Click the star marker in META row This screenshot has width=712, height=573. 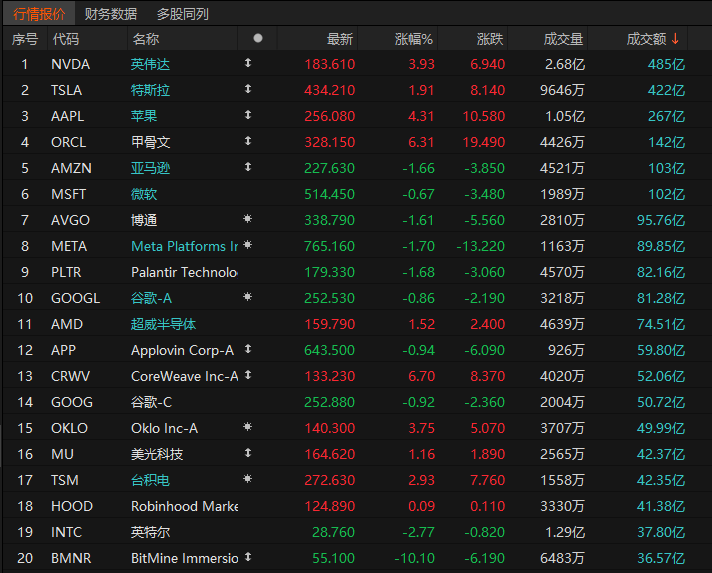pyautogui.click(x=247, y=245)
